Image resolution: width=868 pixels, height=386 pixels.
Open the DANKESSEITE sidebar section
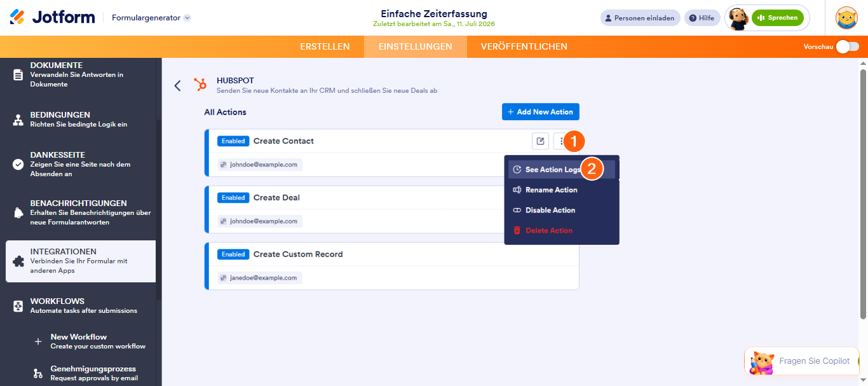point(81,164)
